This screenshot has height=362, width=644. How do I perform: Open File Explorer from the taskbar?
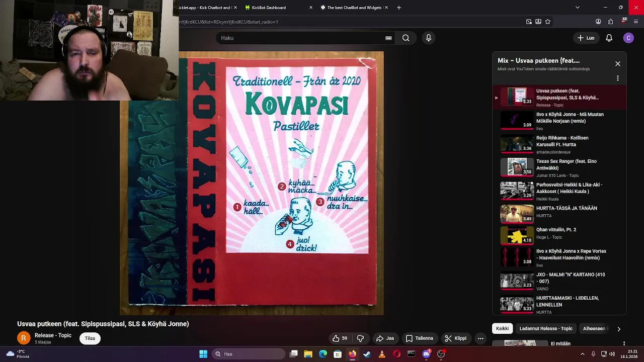point(308,354)
